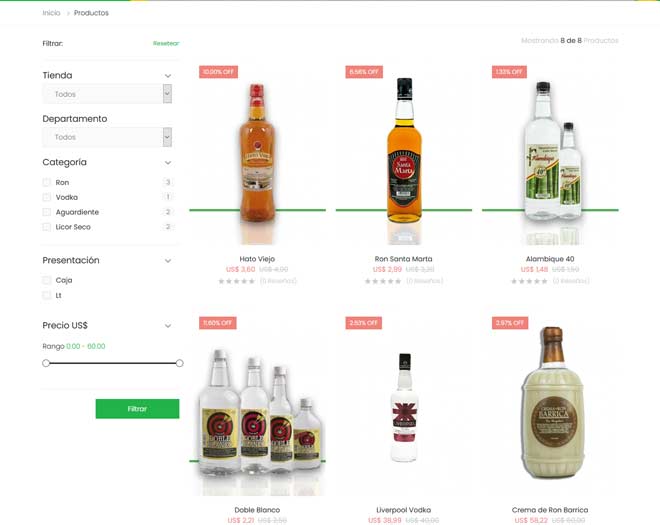Image resolution: width=660 pixels, height=525 pixels.
Task: Click the right handle of price range slider
Action: pos(179,363)
